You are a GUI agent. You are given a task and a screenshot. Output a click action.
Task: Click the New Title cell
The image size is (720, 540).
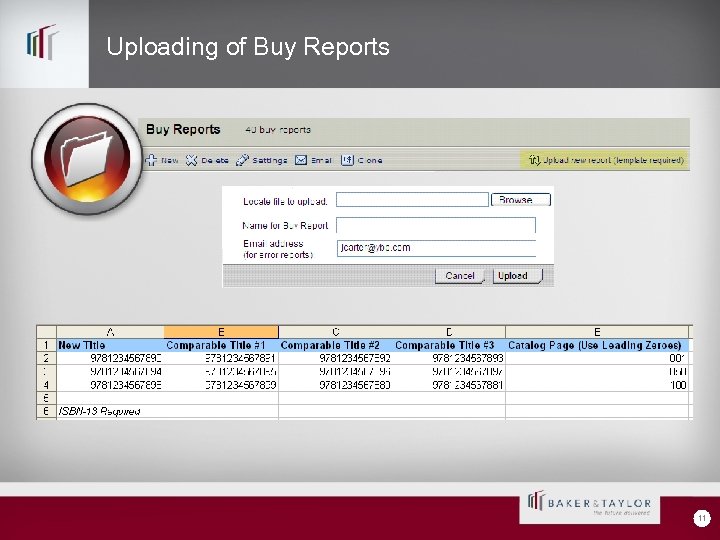pyautogui.click(x=110, y=345)
